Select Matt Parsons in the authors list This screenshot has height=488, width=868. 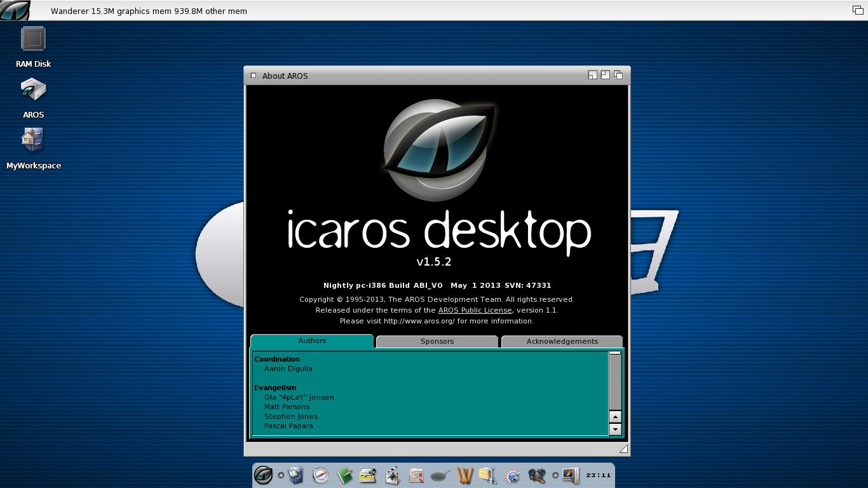[287, 407]
